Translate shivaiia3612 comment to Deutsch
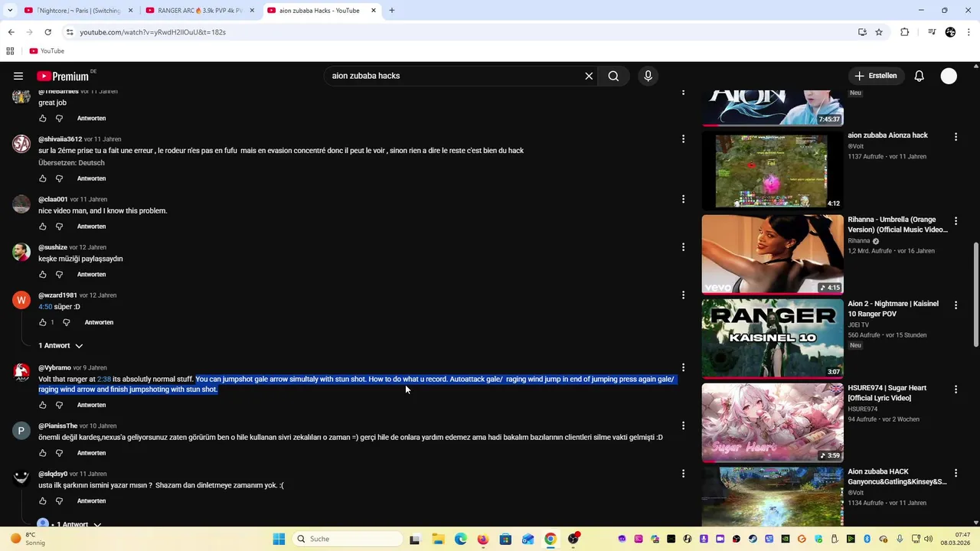This screenshot has height=551, width=980. coord(71,163)
